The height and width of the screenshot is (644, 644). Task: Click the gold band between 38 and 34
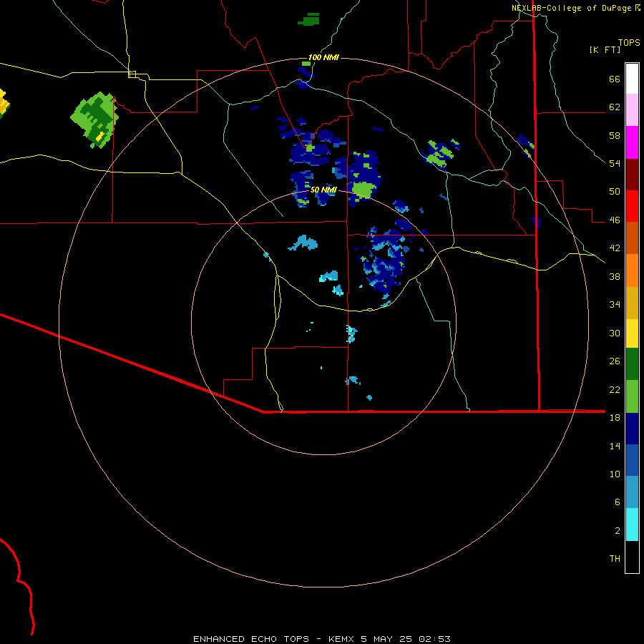point(632,303)
